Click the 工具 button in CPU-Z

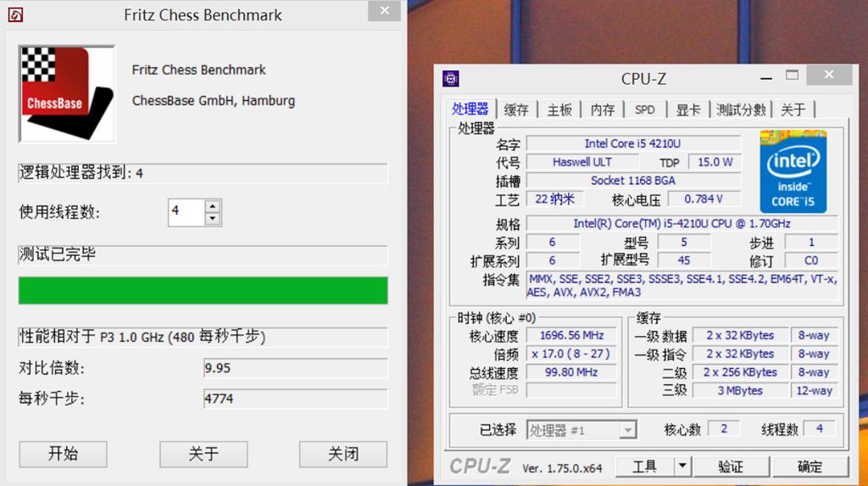pyautogui.click(x=644, y=466)
